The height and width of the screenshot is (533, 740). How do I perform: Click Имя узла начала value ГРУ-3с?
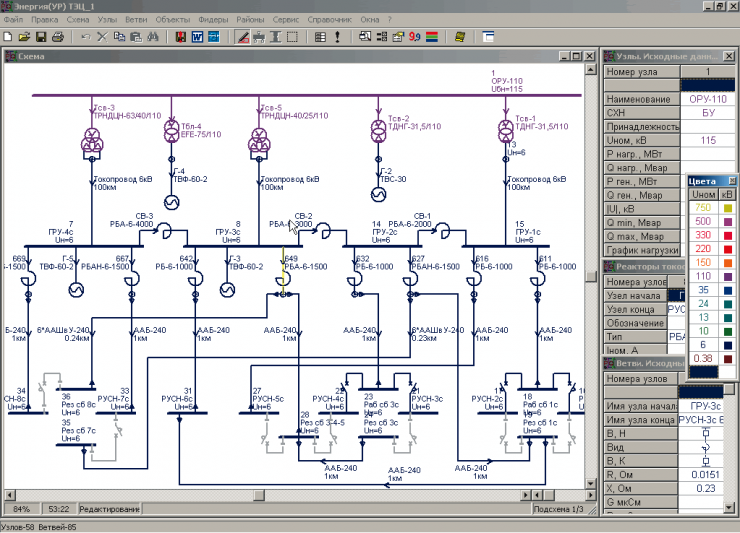click(x=700, y=406)
